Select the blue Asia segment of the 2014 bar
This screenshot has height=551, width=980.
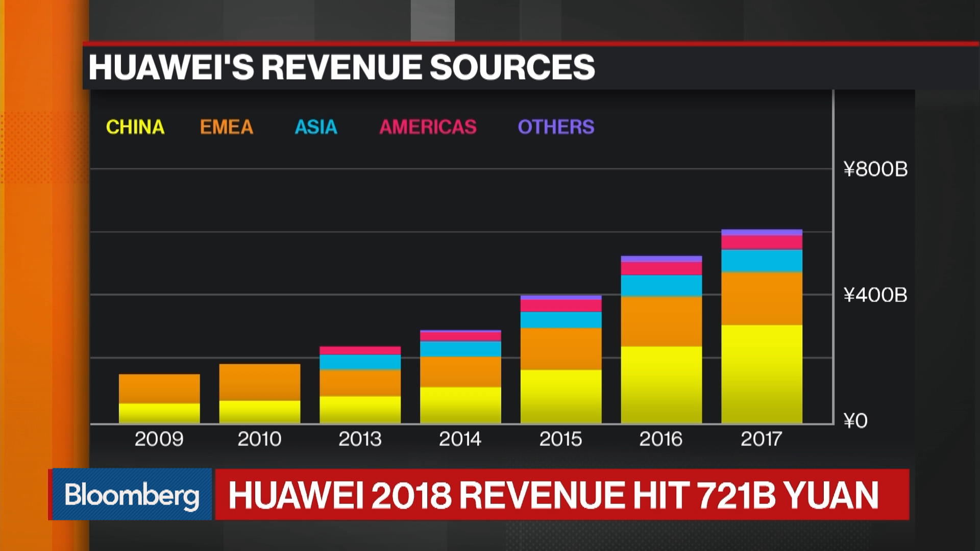(x=460, y=349)
